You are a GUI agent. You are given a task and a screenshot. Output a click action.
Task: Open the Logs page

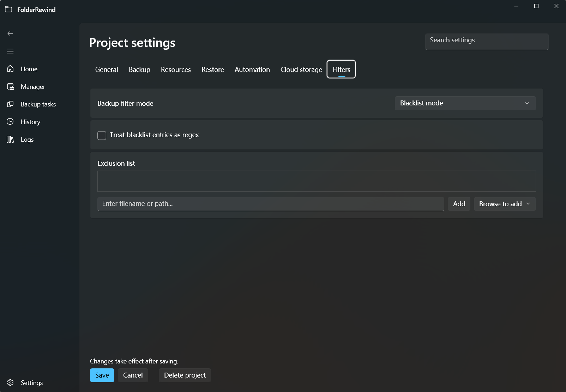point(40,140)
